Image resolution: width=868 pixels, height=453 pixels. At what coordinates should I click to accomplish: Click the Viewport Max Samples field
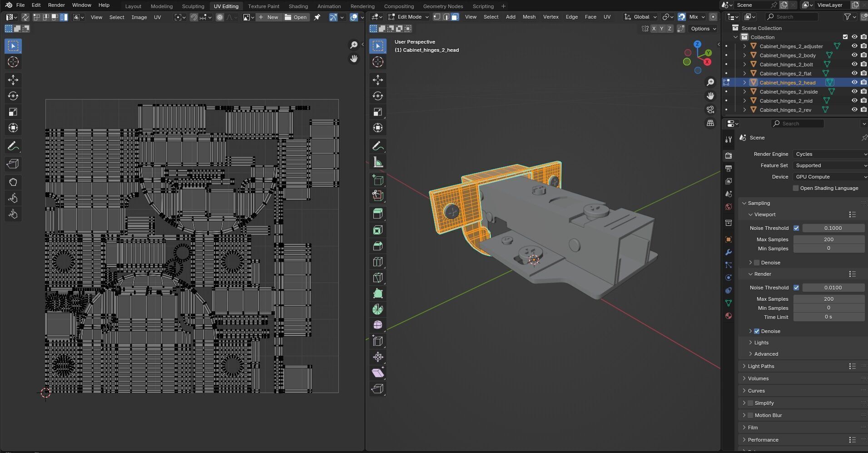click(x=829, y=239)
